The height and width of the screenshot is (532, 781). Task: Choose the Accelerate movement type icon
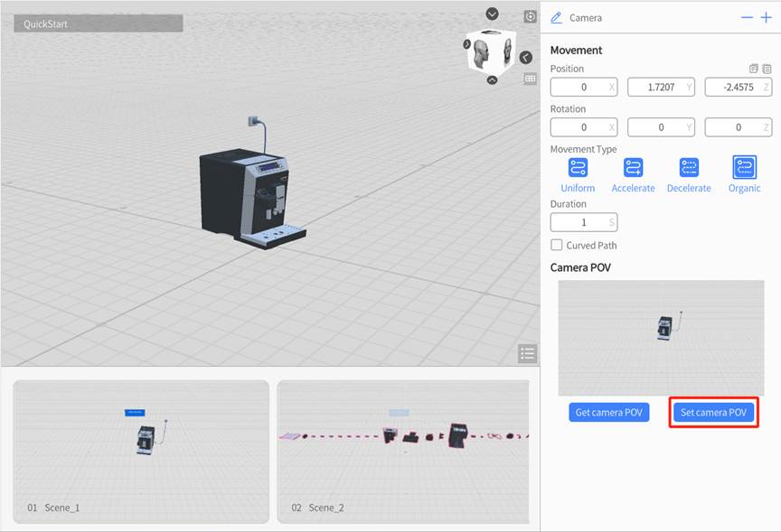[633, 167]
